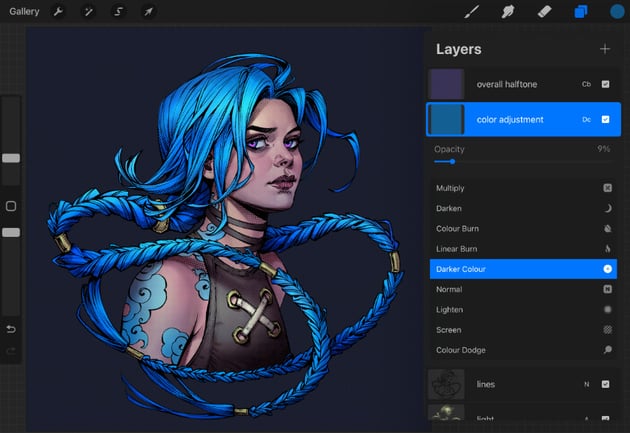Open the Adjustments magic wand menu
This screenshot has height=433, width=630.
point(88,11)
